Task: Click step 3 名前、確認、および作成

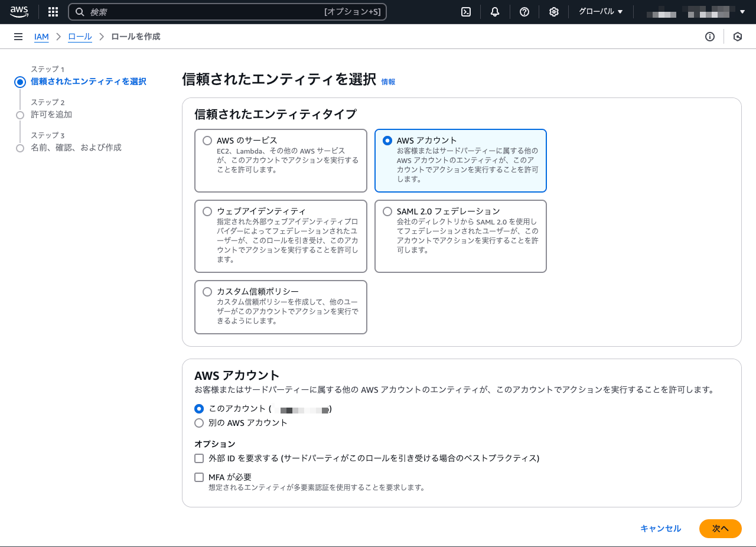Action: click(x=76, y=148)
